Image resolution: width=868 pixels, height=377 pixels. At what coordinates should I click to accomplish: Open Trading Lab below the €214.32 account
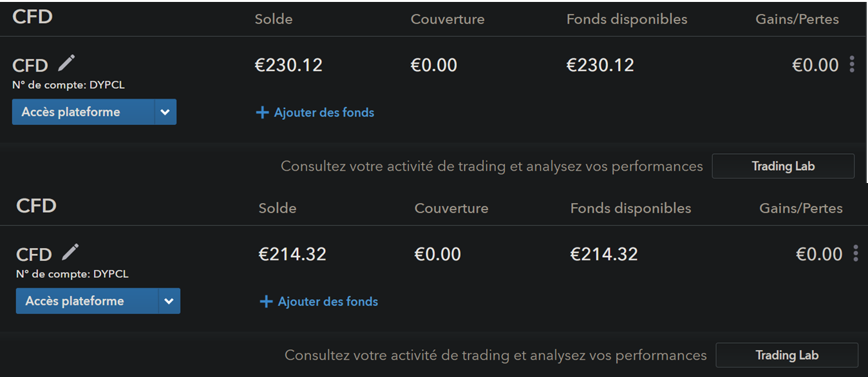[x=787, y=355]
